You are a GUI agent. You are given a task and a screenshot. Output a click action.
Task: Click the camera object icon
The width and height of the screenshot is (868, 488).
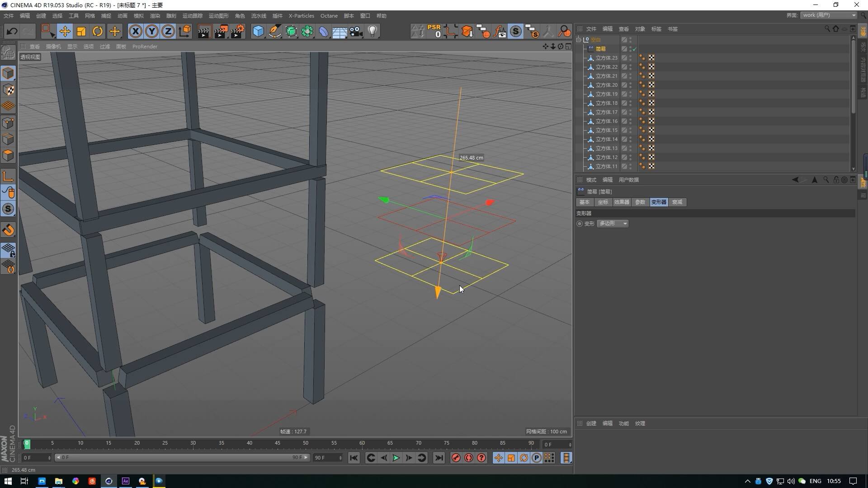point(356,31)
